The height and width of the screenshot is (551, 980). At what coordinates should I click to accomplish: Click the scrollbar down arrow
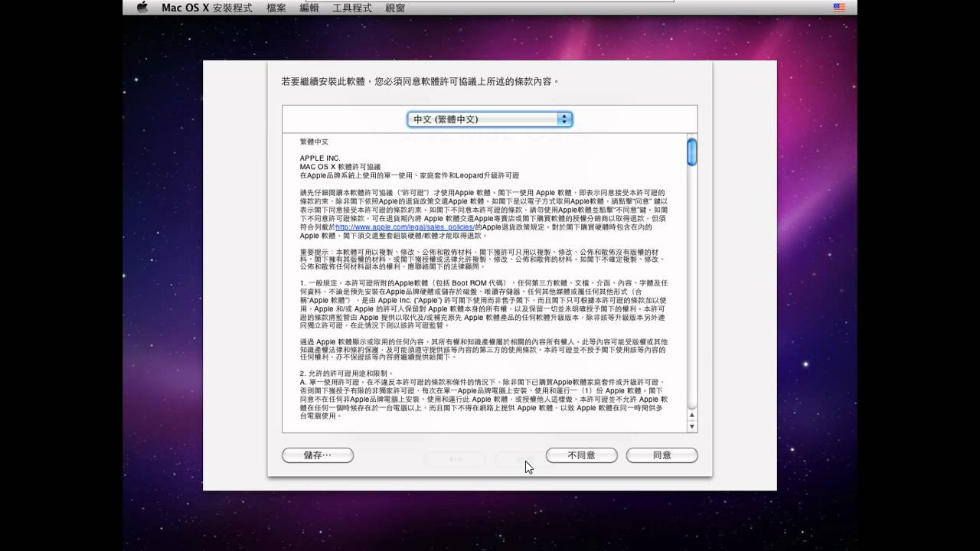click(x=692, y=426)
